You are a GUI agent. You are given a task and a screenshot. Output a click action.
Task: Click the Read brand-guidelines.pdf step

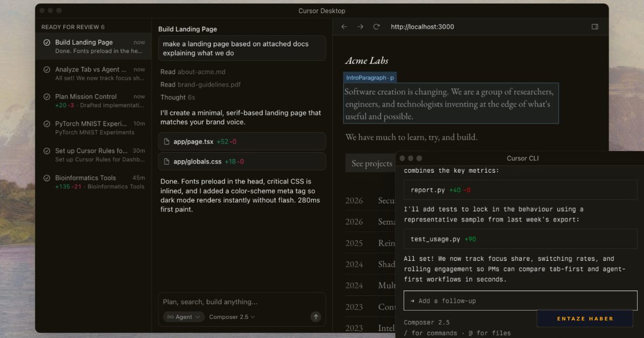(200, 85)
